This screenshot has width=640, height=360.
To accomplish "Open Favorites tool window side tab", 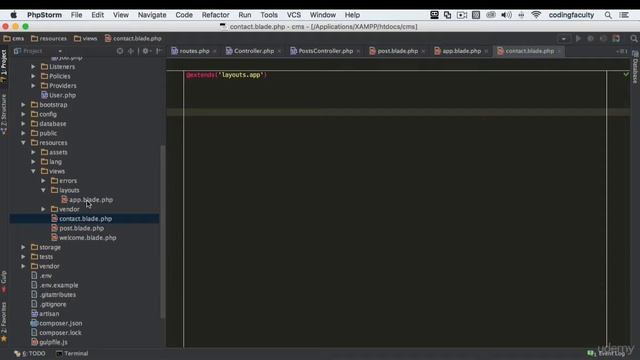I will [x=4, y=322].
